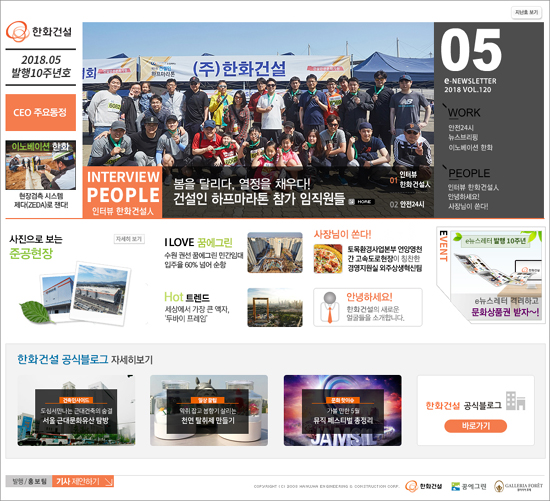Select slide 02 안전24시
The image size is (550, 501).
[407, 204]
